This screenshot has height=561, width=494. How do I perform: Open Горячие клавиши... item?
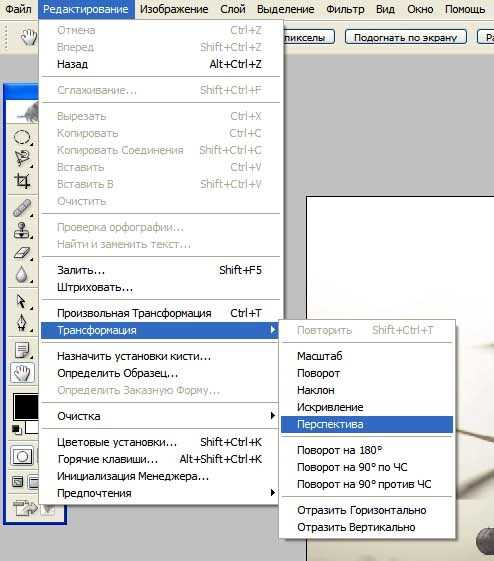coord(160,459)
